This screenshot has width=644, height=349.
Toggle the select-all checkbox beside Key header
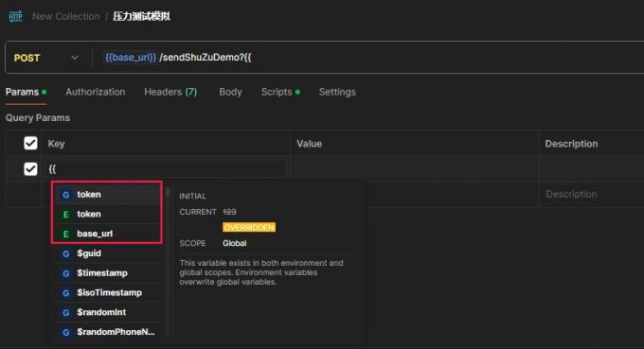30,143
